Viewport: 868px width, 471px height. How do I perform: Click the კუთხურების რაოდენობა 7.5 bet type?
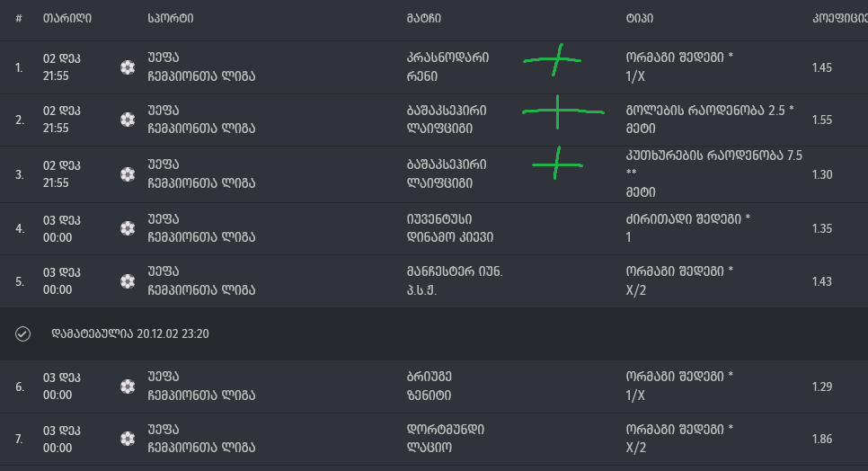714,156
